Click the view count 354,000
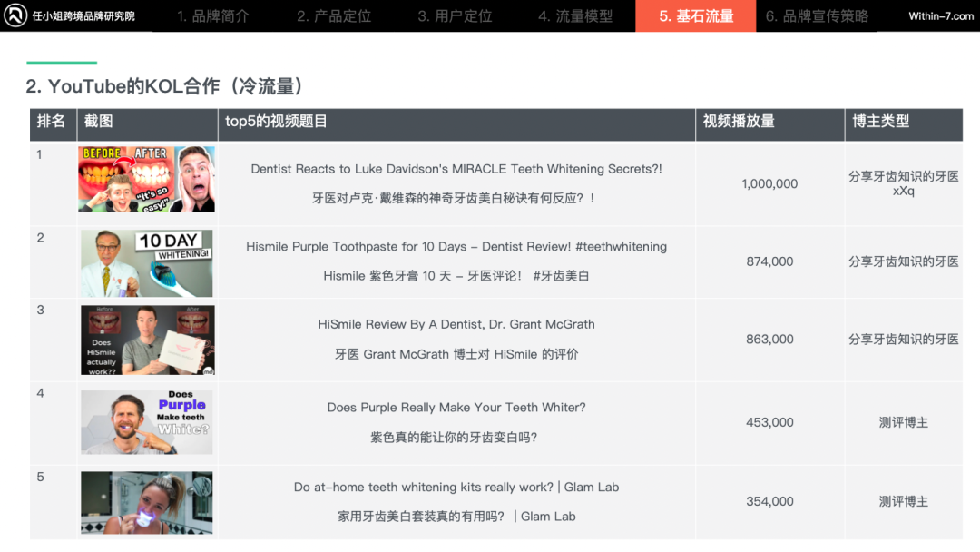980x552 pixels. tap(769, 501)
